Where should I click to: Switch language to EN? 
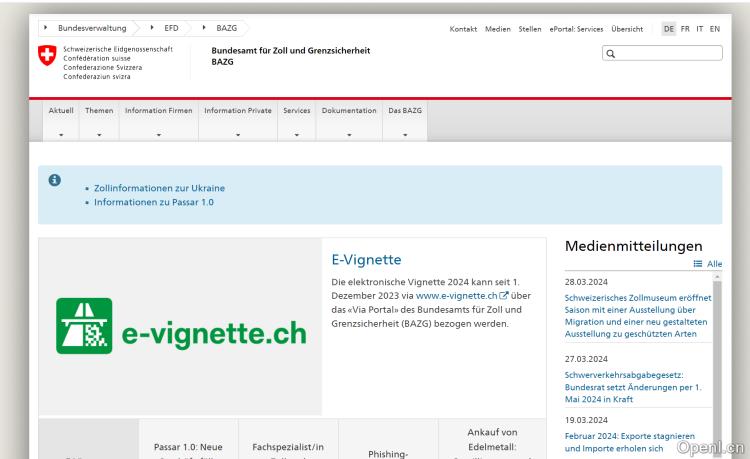[x=714, y=28]
